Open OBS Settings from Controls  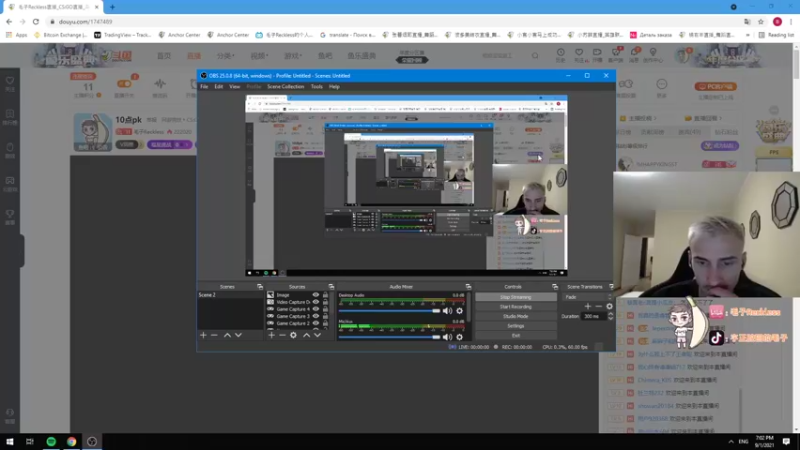coord(516,326)
